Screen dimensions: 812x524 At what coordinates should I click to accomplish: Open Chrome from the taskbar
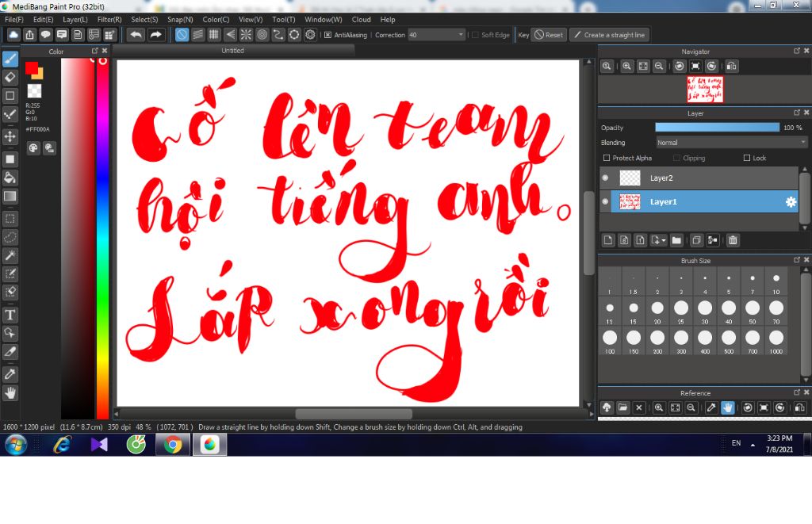click(173, 444)
